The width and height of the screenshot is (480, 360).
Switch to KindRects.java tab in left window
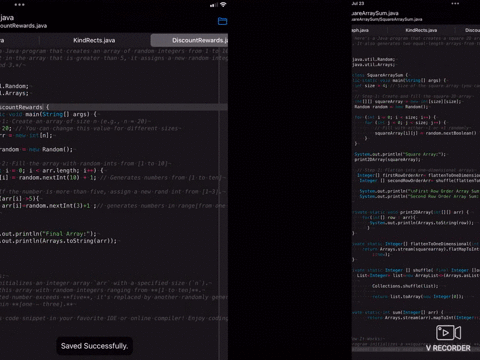pyautogui.click(x=94, y=40)
